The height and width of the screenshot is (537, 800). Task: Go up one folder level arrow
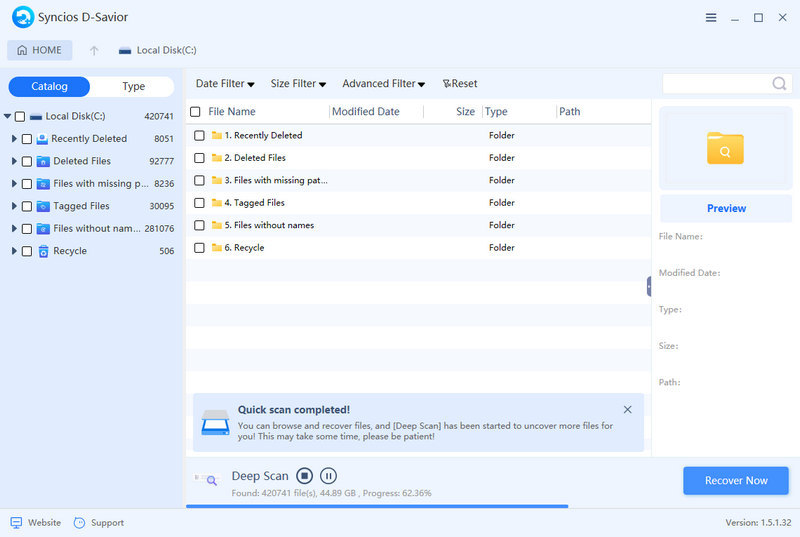pos(94,50)
